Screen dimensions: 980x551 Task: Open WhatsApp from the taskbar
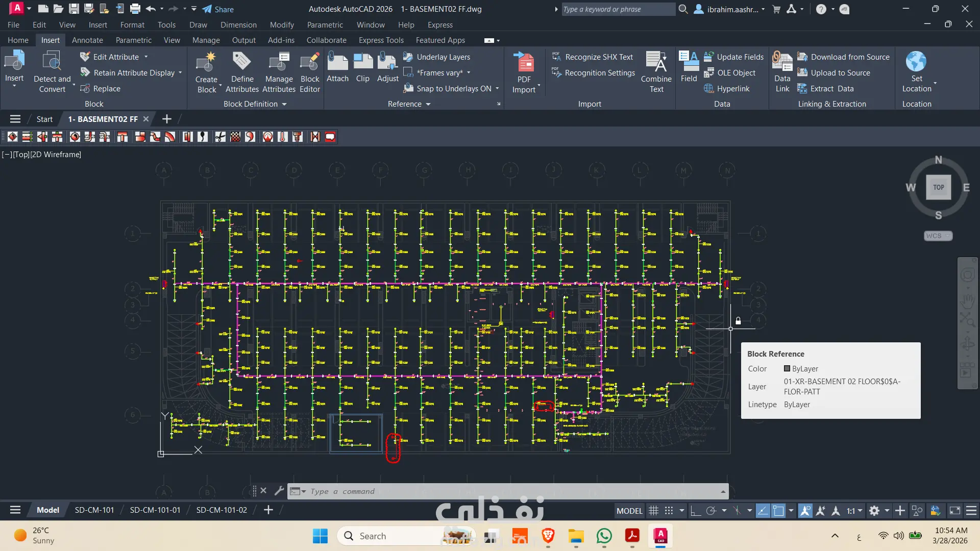coord(604,536)
